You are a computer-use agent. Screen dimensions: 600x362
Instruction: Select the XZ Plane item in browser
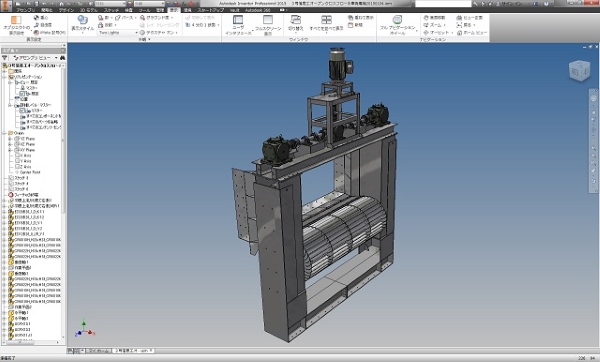pos(25,144)
